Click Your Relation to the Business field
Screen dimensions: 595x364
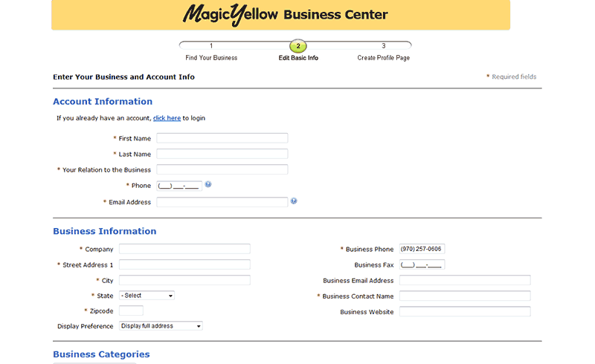222,169
